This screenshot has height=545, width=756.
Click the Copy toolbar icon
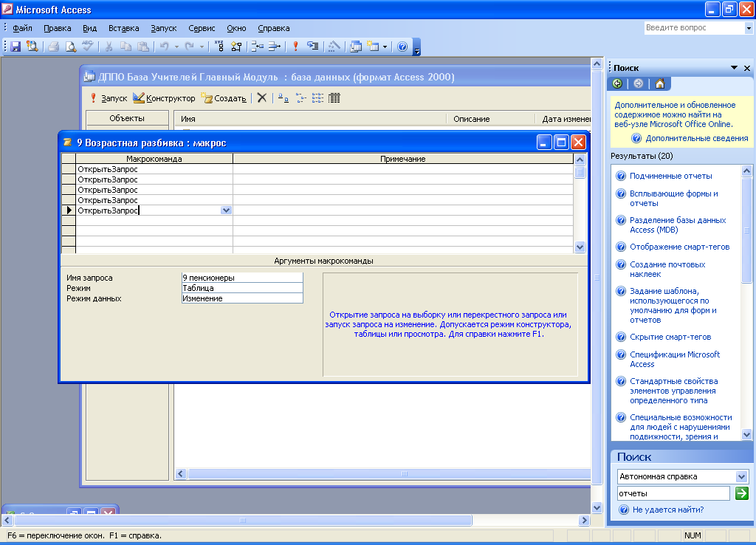(x=126, y=47)
